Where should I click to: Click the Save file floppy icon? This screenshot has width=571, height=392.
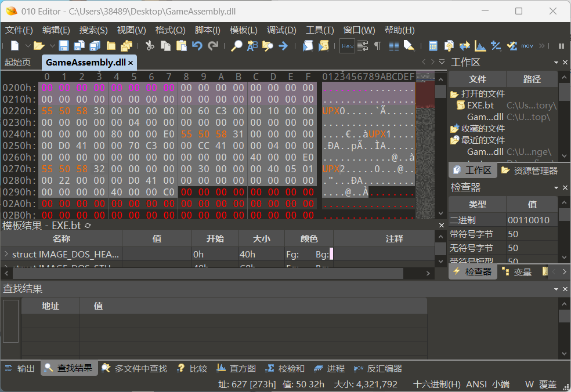[x=64, y=45]
